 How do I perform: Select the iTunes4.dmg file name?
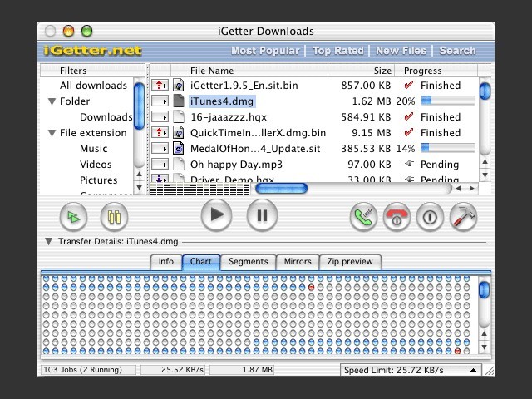(222, 101)
